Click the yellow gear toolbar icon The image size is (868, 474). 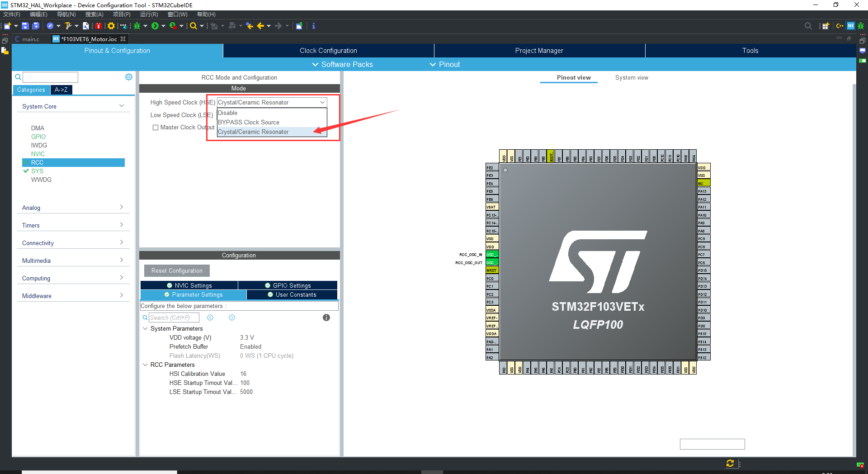[x=111, y=26]
